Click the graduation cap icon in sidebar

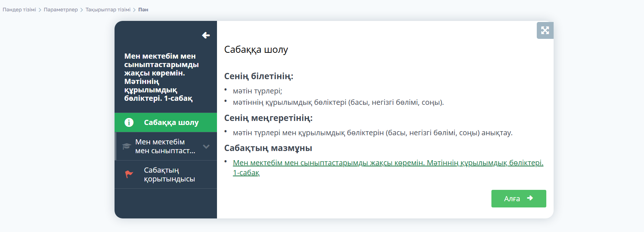[x=127, y=146]
